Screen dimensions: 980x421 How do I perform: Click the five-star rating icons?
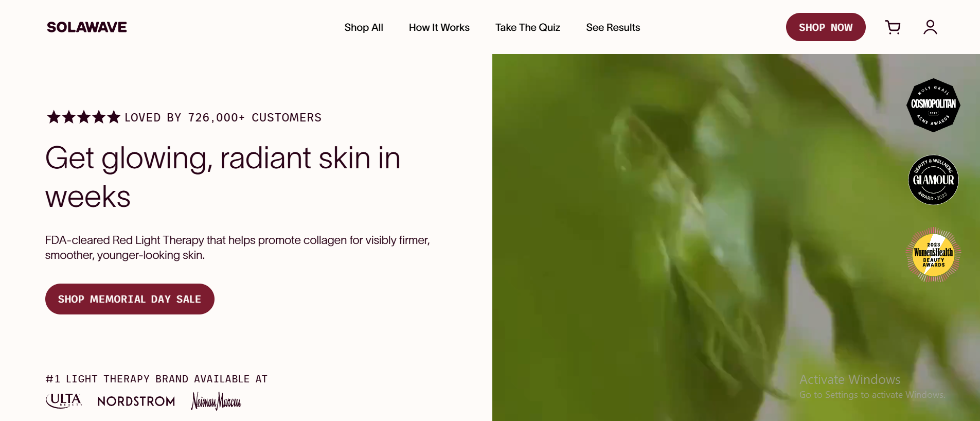[83, 117]
